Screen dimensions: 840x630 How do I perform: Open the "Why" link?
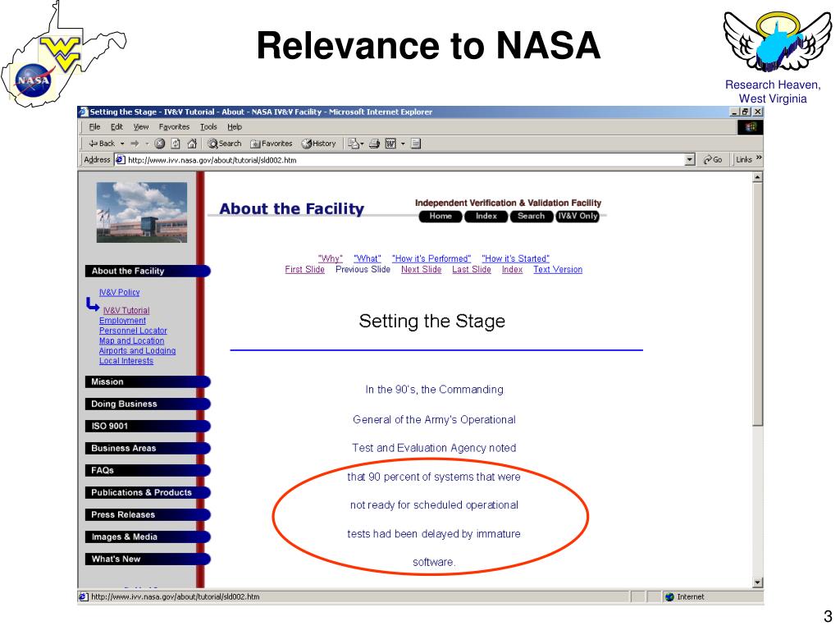click(330, 258)
